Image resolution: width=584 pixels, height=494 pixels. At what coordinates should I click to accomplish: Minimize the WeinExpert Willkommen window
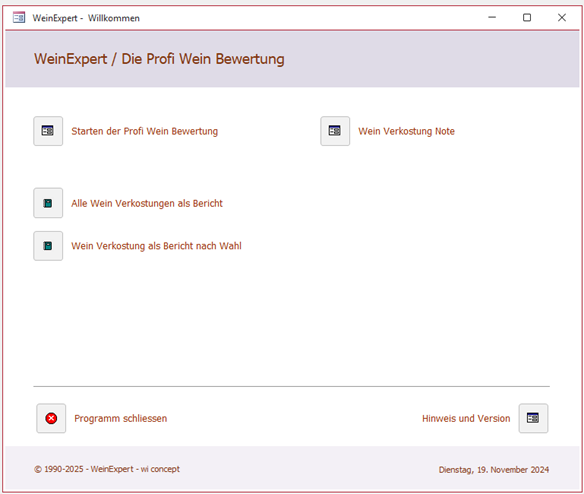pyautogui.click(x=492, y=18)
